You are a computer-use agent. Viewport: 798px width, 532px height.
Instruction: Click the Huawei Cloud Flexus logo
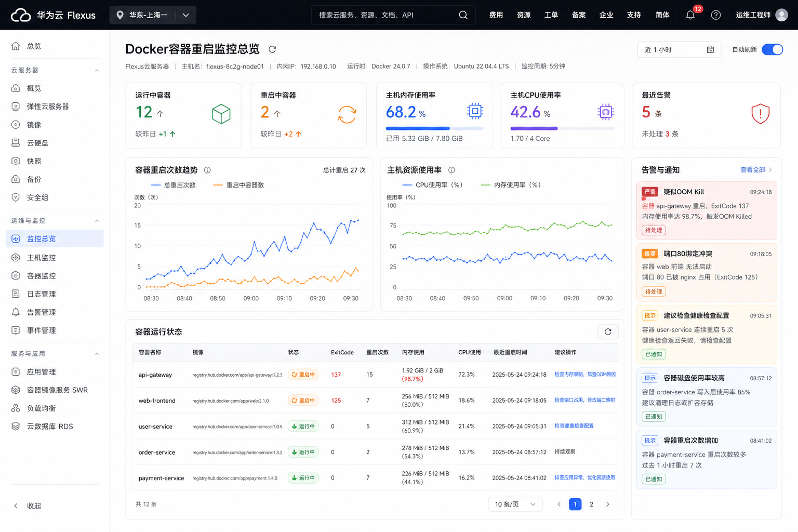(53, 15)
